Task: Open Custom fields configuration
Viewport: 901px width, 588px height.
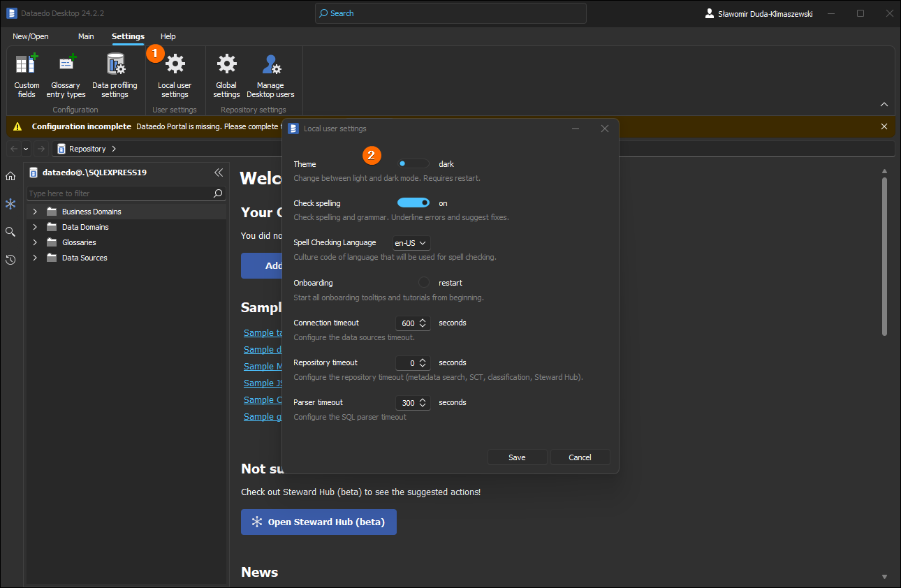Action: click(x=27, y=75)
